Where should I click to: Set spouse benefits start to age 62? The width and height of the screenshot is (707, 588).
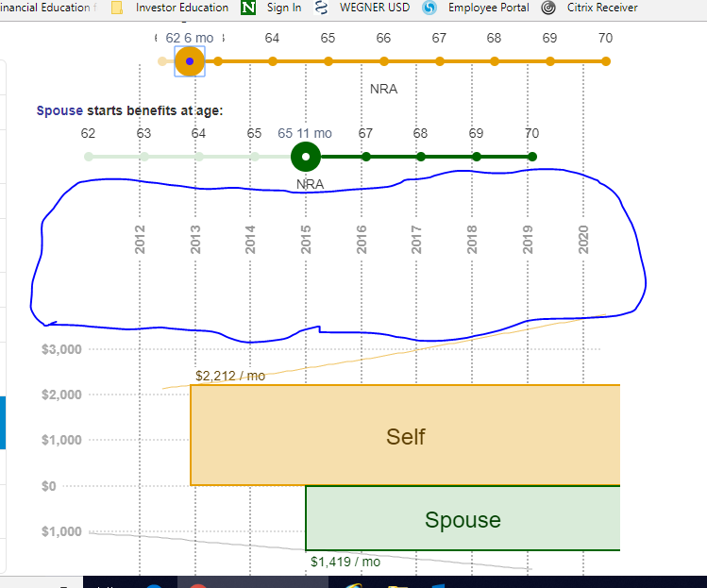[89, 157]
